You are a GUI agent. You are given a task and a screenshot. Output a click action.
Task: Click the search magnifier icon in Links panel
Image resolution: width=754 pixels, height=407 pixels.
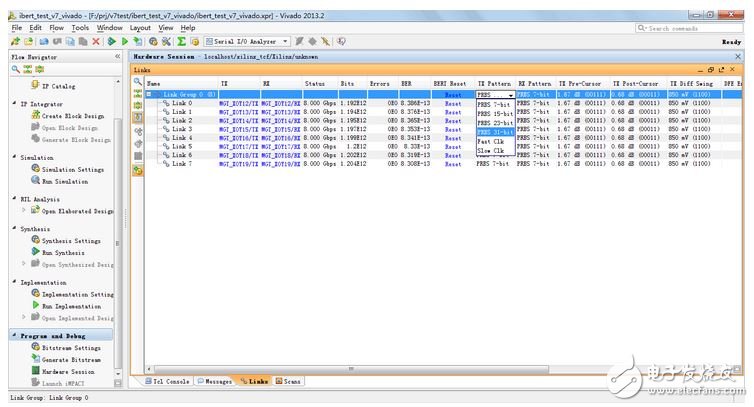pos(138,82)
